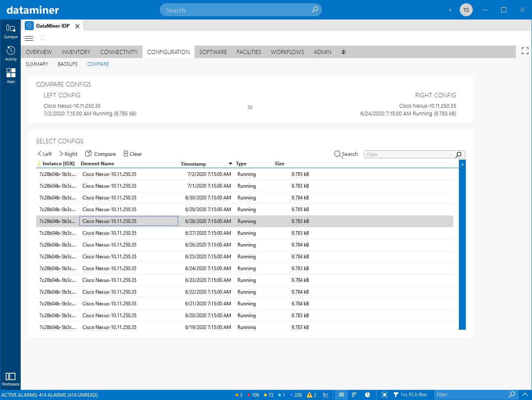Expand the blue side panel chevron
532x400 pixels.
tap(462, 164)
